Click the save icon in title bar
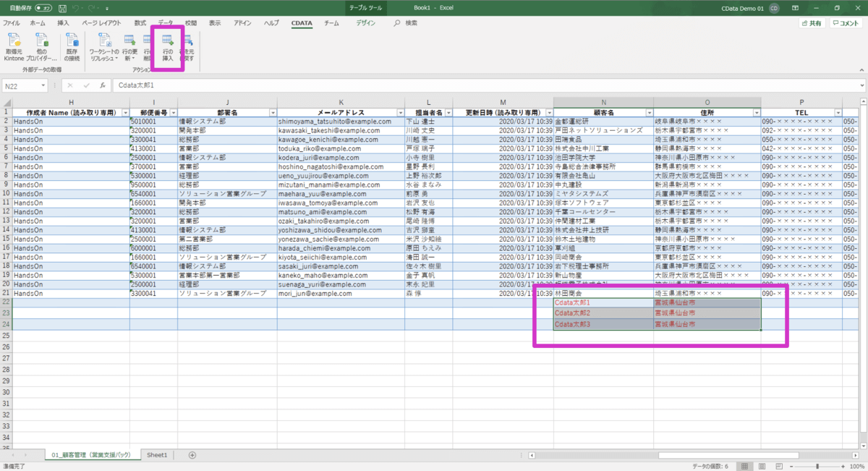 click(63, 8)
